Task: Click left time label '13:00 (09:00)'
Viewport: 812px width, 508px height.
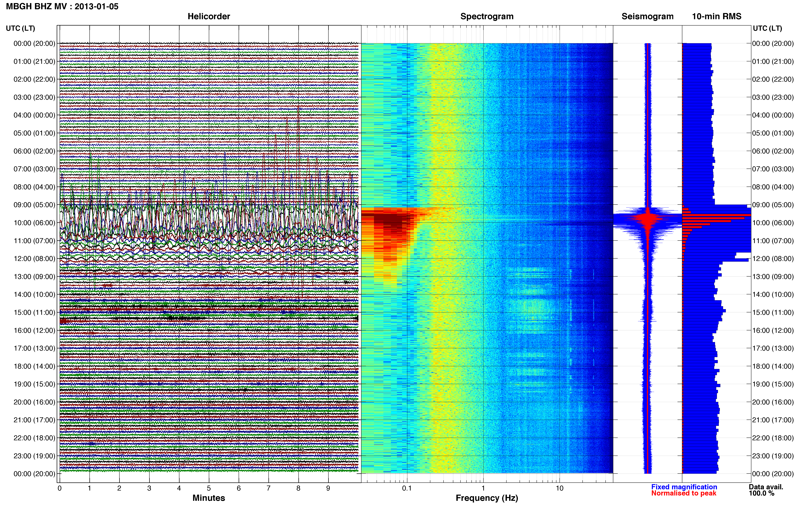Action: pos(34,277)
